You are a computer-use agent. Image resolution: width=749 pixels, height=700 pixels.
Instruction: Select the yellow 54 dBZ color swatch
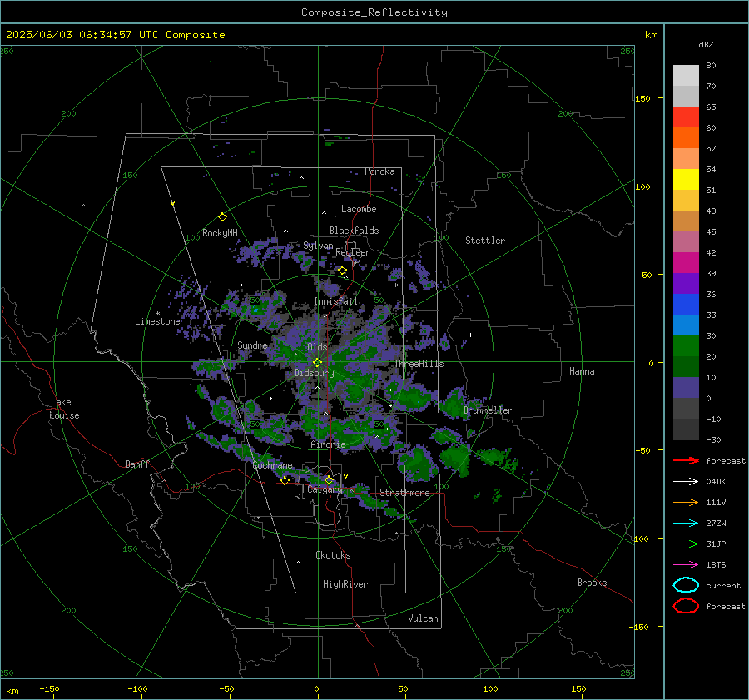(x=686, y=179)
